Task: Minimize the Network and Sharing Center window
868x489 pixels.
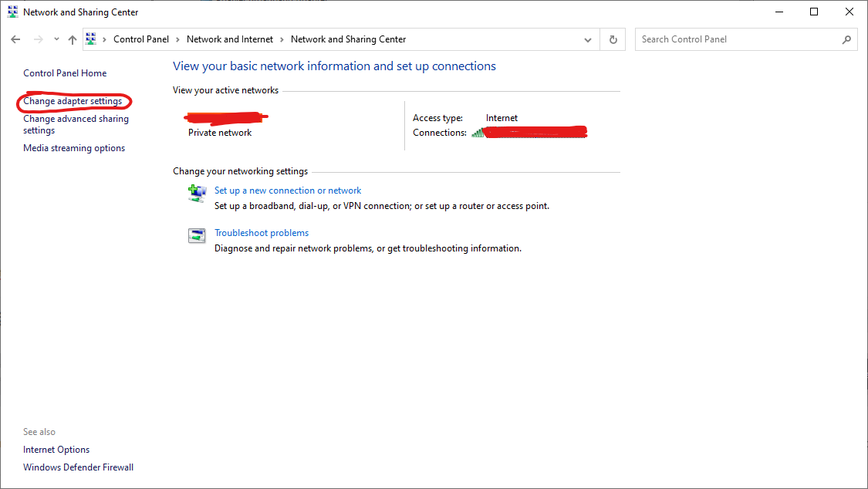Action: [779, 12]
